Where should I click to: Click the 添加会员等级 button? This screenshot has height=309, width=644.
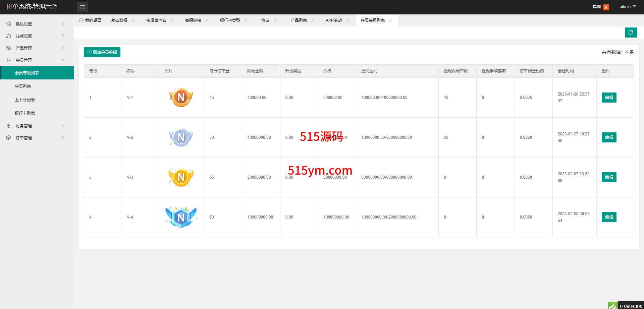click(x=102, y=52)
